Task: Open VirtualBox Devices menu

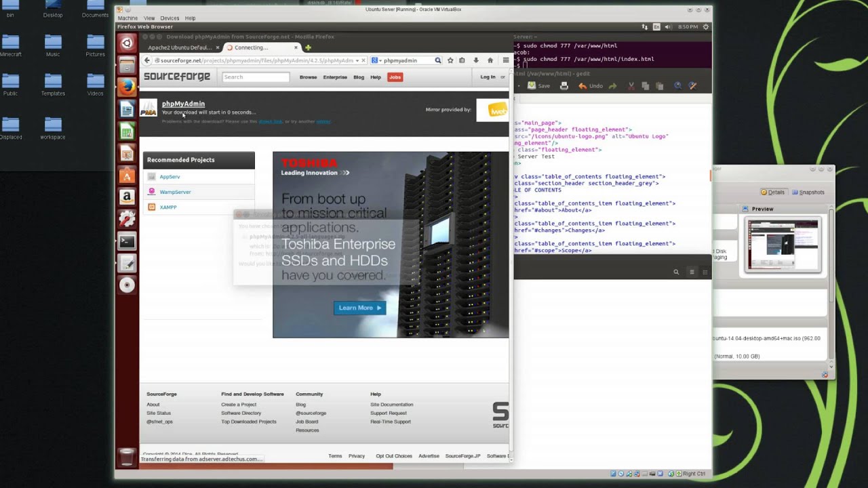Action: 170,18
